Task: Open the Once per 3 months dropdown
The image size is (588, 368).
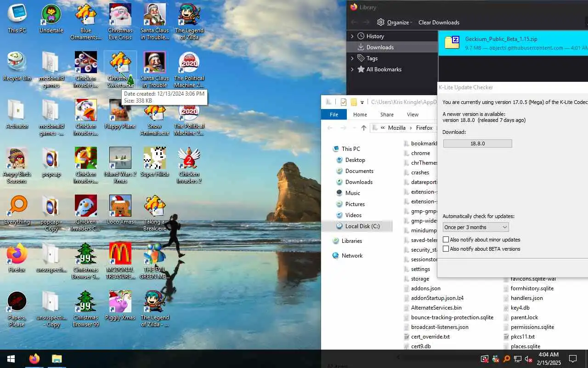Action: click(475, 227)
